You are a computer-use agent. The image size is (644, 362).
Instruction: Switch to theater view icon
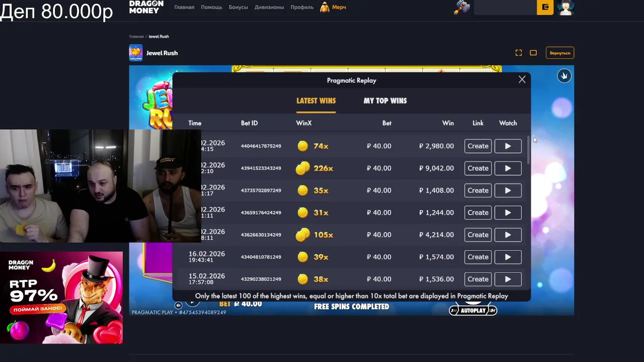click(533, 53)
